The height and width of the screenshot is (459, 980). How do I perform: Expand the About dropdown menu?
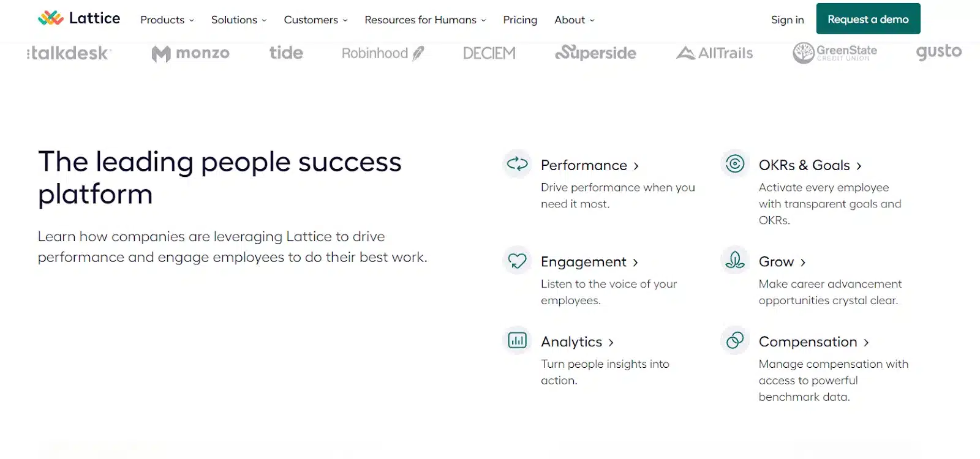coord(575,20)
